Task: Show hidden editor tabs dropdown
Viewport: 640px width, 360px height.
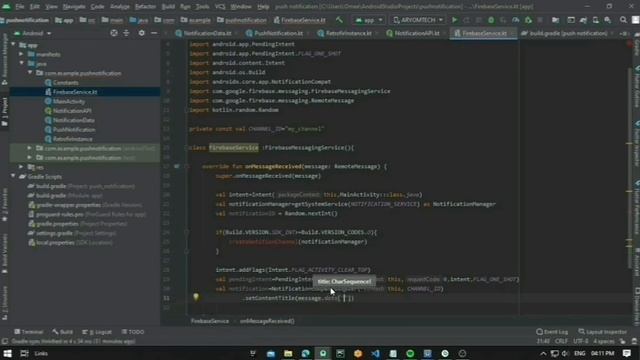Action: [624, 33]
